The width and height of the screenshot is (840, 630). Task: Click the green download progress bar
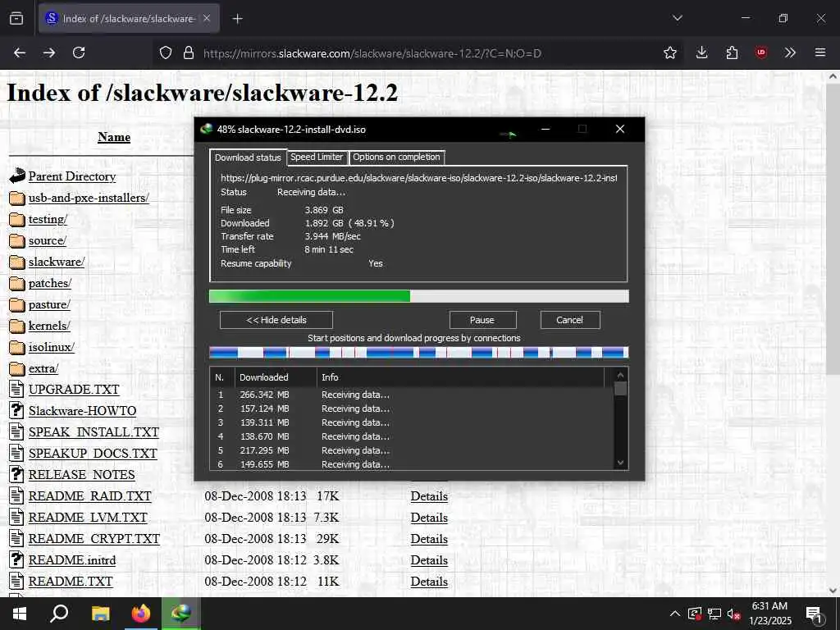pyautogui.click(x=419, y=296)
